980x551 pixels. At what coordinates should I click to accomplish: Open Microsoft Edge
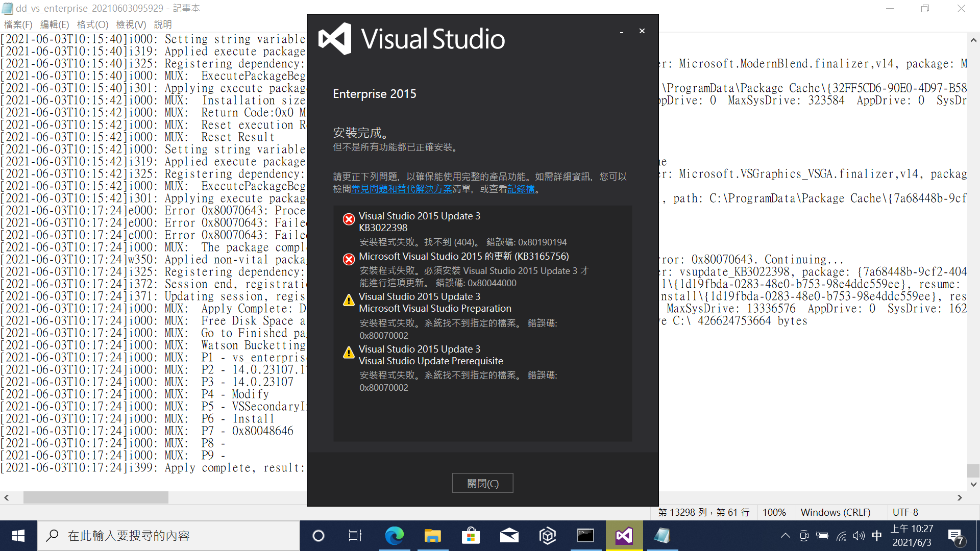pyautogui.click(x=394, y=535)
